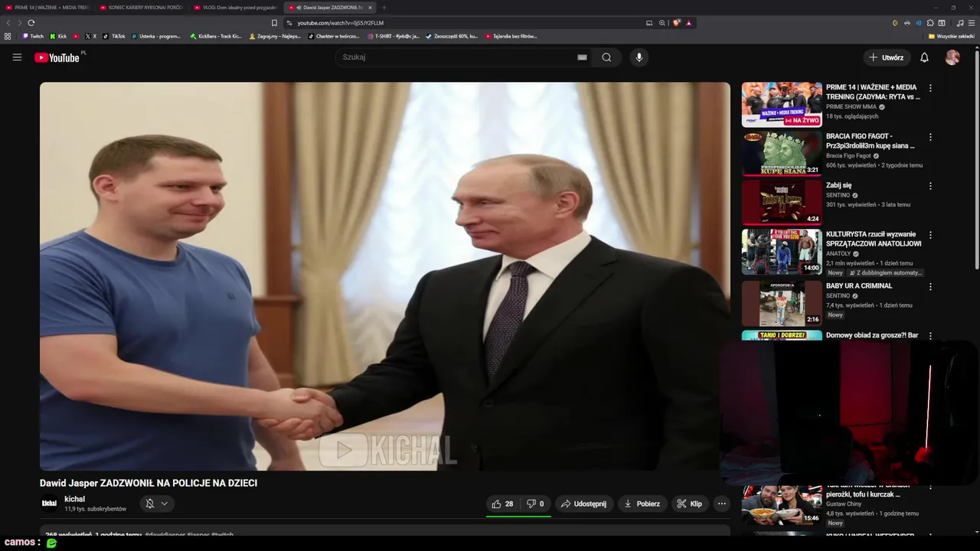Open a new browser tab
The image size is (980, 551).
point(384,8)
